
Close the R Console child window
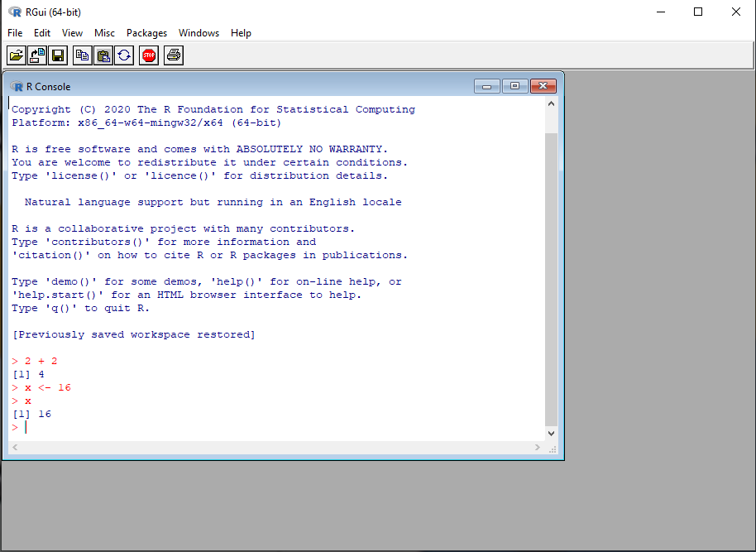543,86
